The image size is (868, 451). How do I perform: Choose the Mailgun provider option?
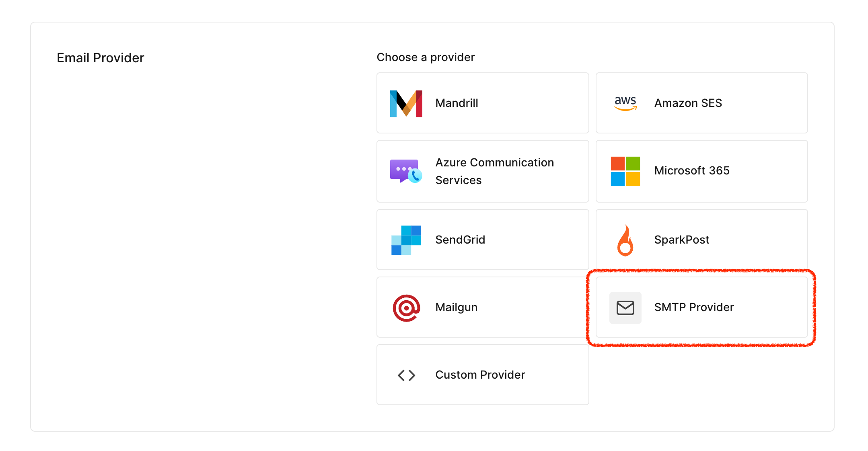[x=482, y=307]
